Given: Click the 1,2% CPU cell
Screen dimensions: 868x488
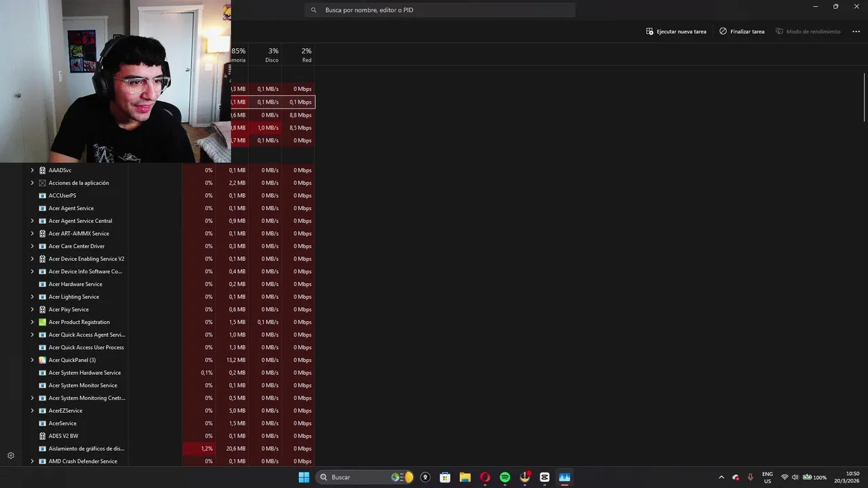Looking at the screenshot, I should point(199,449).
